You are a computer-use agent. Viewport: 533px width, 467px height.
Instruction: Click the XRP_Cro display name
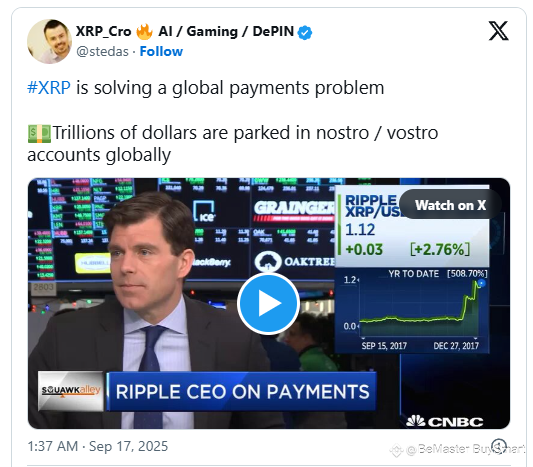tap(103, 32)
